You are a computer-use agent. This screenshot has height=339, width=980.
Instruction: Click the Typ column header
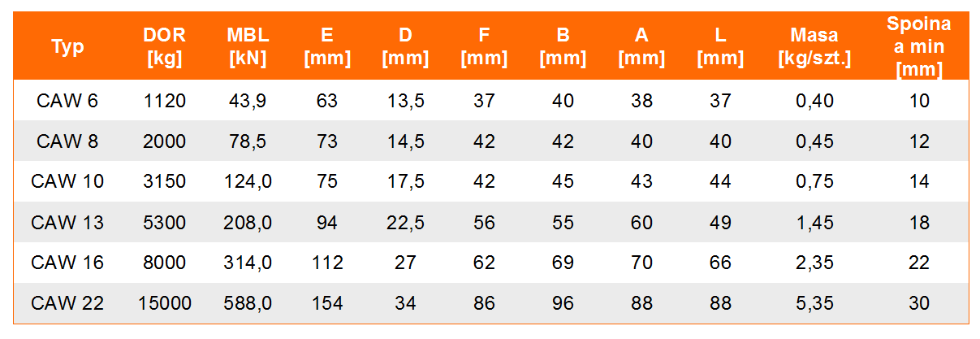(x=68, y=47)
